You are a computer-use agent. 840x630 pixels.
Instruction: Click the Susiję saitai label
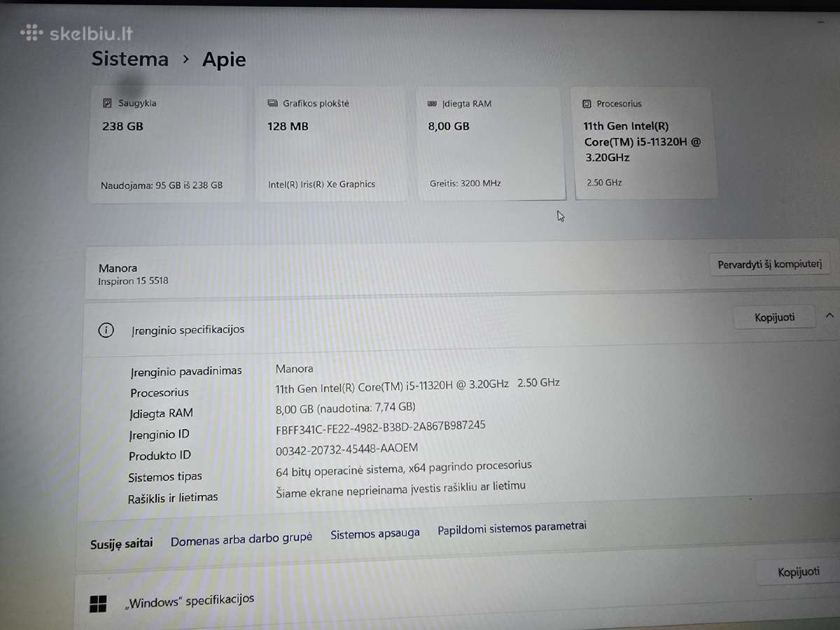(121, 544)
